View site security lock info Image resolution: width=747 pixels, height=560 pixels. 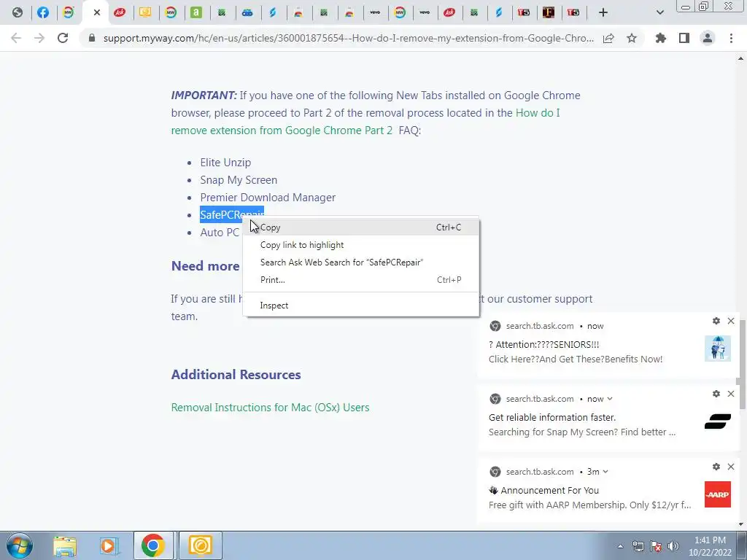[92, 38]
